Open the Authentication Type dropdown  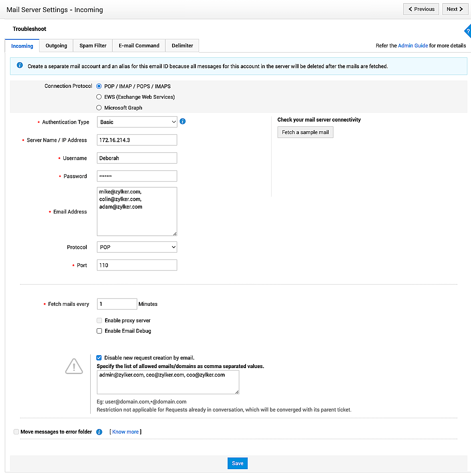(x=137, y=122)
